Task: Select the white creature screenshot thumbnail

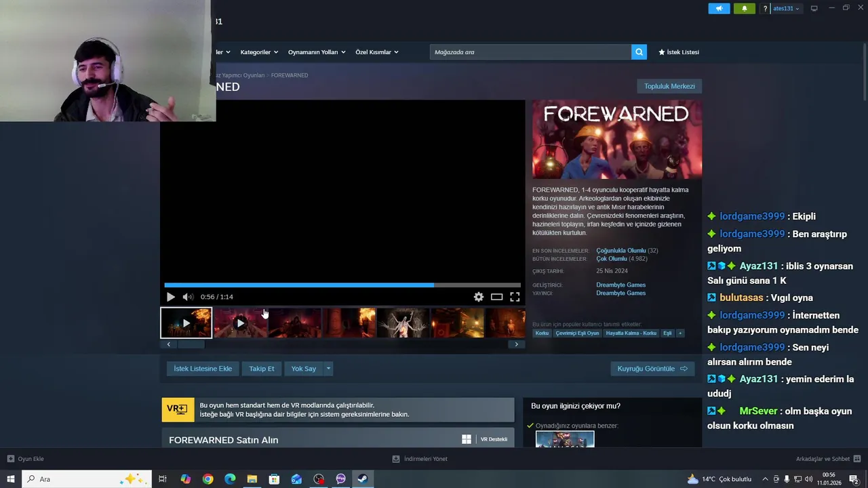Action: click(x=403, y=323)
